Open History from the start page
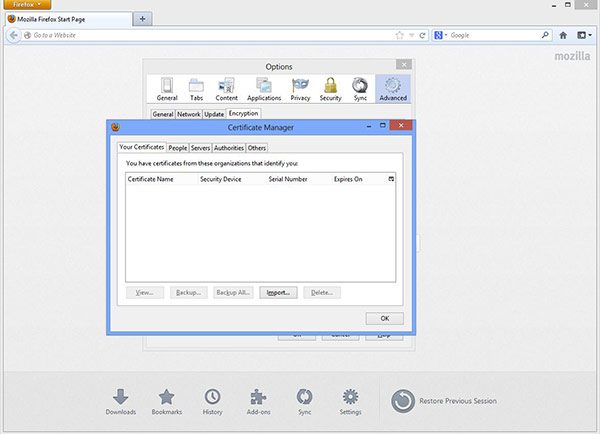 coord(212,399)
